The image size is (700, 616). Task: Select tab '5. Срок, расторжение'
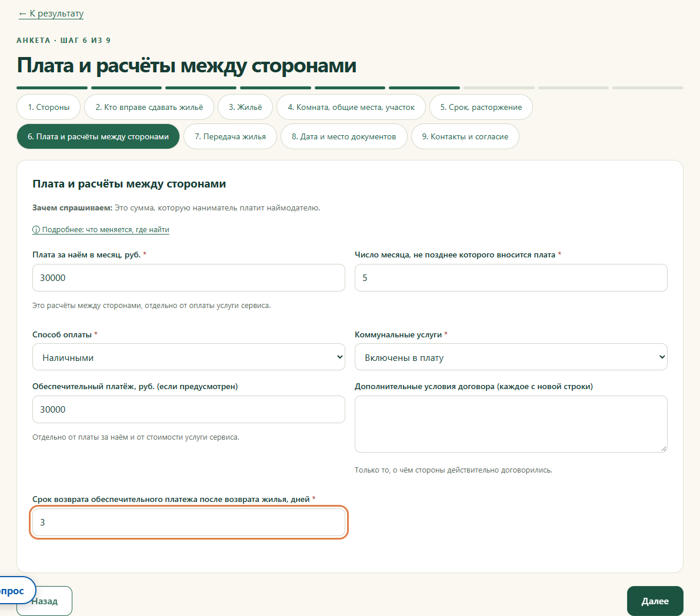[x=481, y=107]
